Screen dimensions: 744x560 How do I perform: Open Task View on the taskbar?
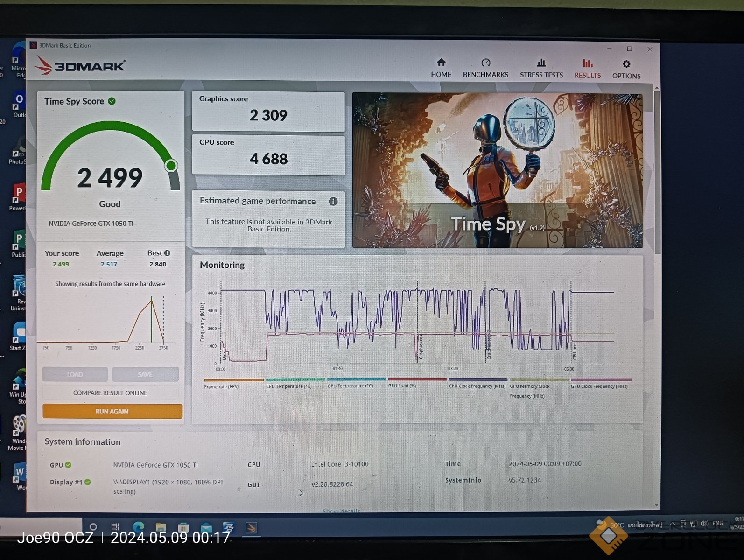[x=115, y=527]
